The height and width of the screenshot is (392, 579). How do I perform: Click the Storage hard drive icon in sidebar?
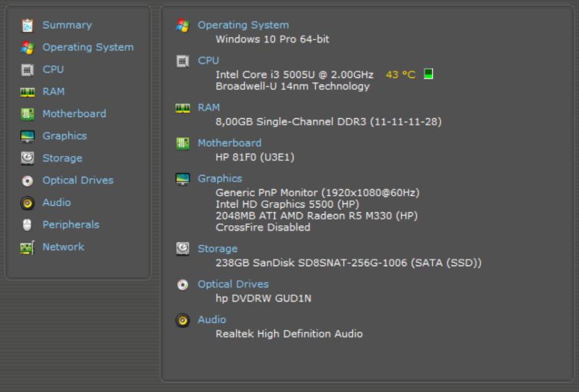pos(27,159)
